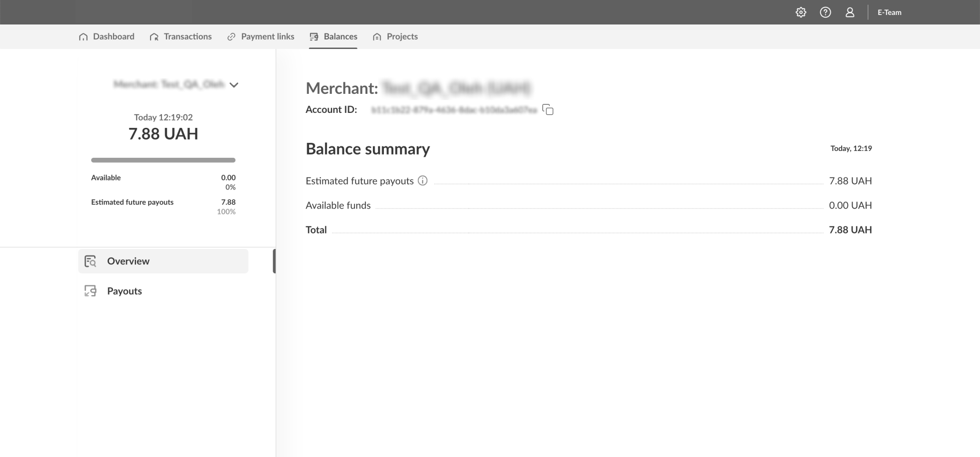The image size is (980, 457).
Task: Expand the Merchant selector dropdown
Action: [x=234, y=85]
